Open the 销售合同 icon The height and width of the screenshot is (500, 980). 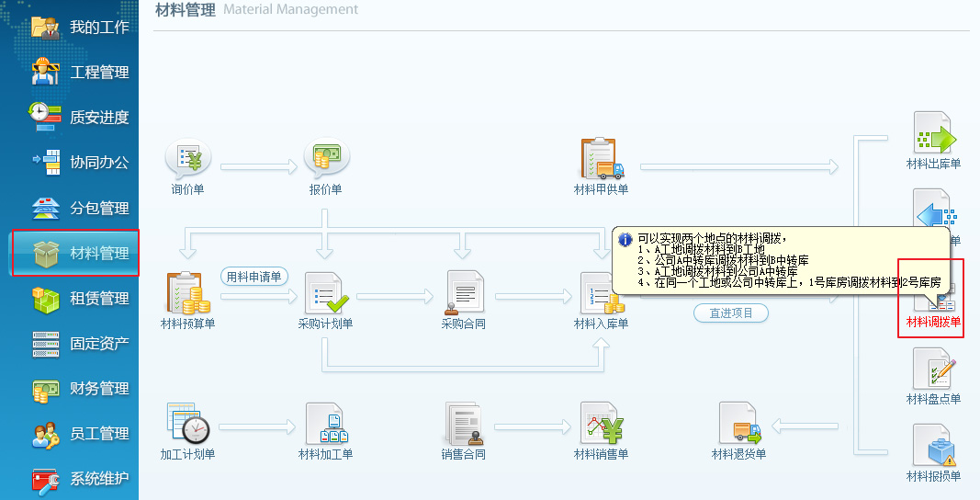[x=463, y=423]
